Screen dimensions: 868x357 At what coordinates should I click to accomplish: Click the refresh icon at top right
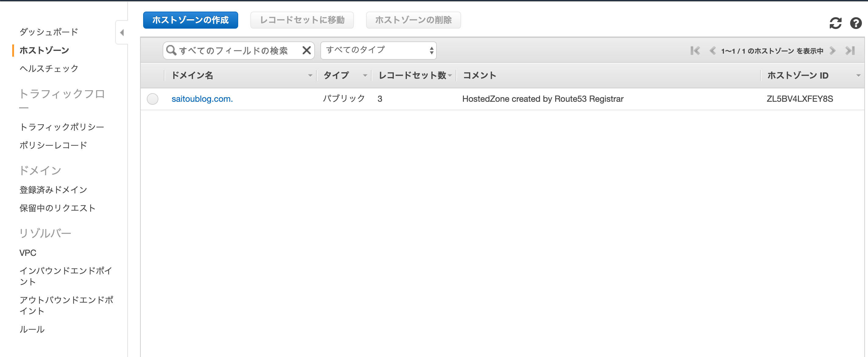(x=835, y=23)
